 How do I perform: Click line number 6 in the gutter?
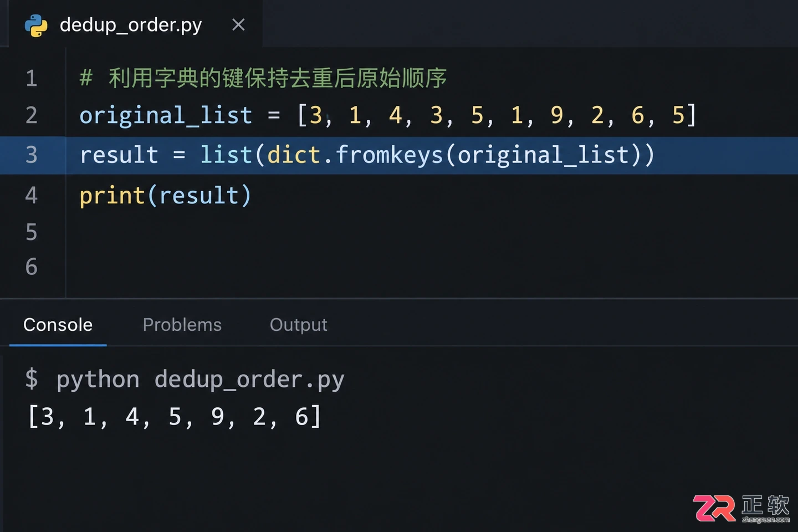pyautogui.click(x=32, y=267)
